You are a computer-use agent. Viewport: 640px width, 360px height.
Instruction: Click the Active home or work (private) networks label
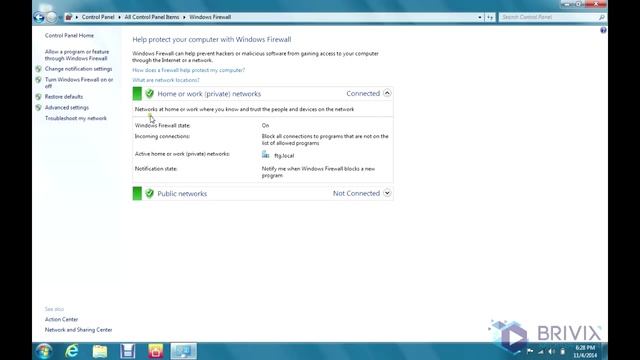point(182,154)
